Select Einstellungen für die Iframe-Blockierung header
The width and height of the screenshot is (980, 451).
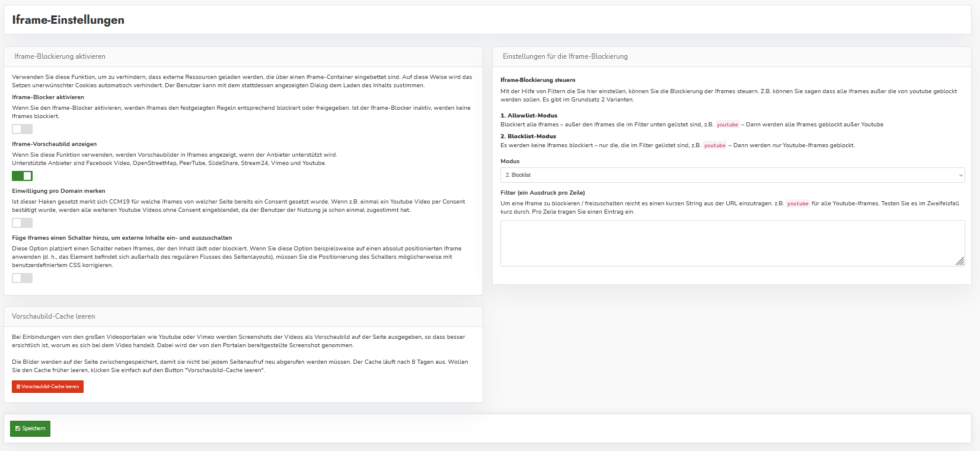pos(565,56)
